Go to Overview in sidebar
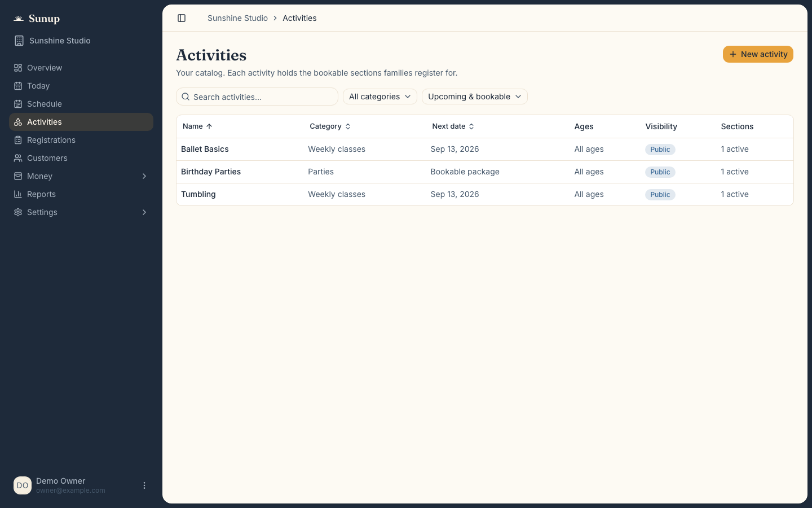812x508 pixels. 81,68
